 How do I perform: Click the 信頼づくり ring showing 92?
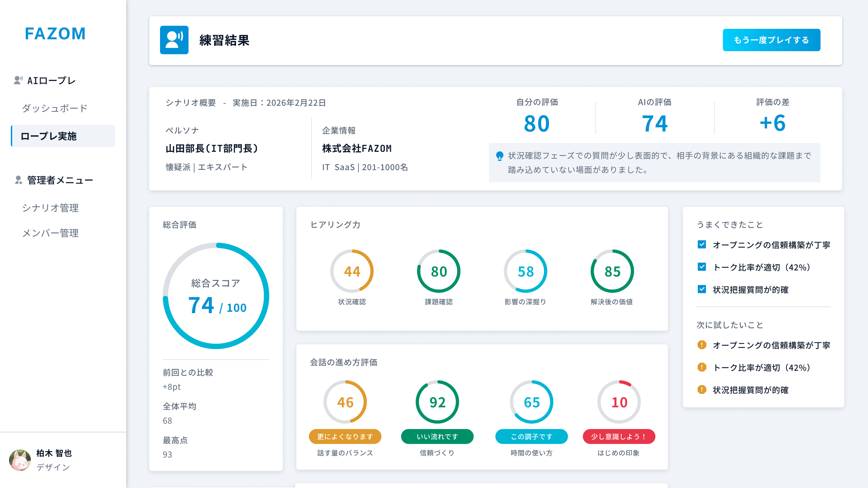tap(438, 402)
